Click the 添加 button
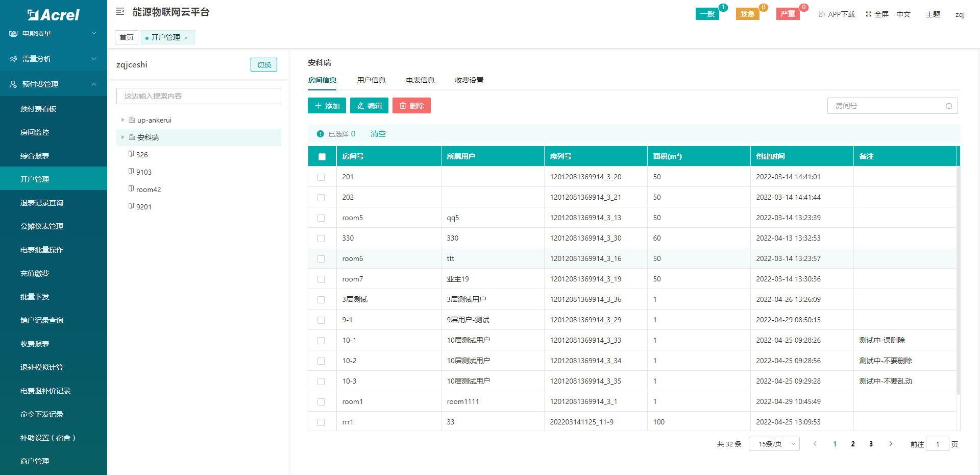This screenshot has width=980, height=475. coord(327,106)
